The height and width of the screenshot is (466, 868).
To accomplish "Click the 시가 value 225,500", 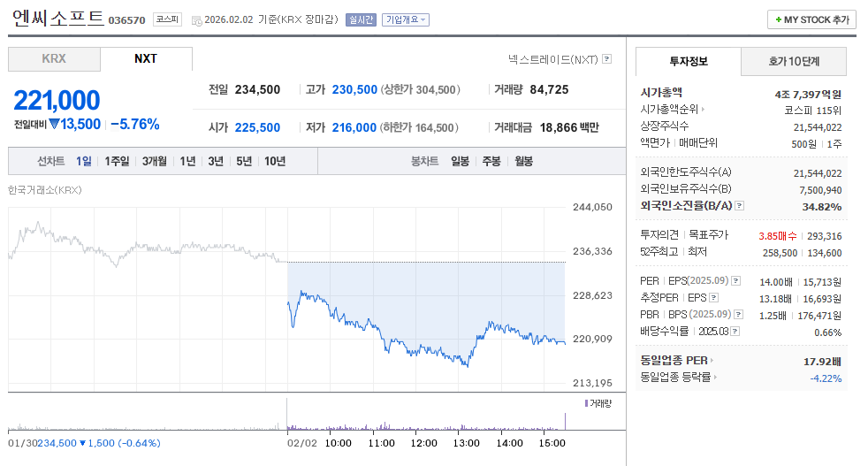I will coord(257,128).
